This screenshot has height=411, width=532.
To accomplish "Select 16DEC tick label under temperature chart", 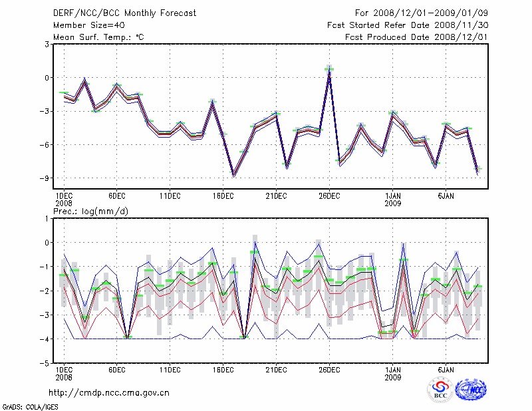I will tap(223, 196).
